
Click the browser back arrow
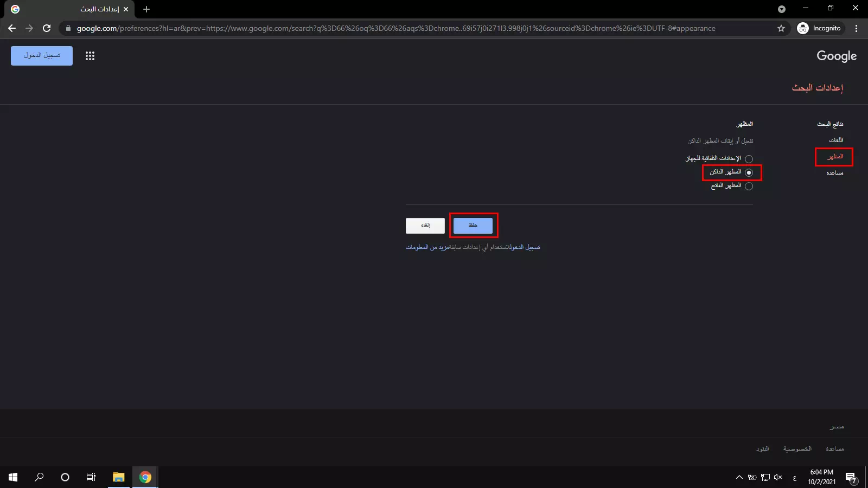pyautogui.click(x=12, y=28)
